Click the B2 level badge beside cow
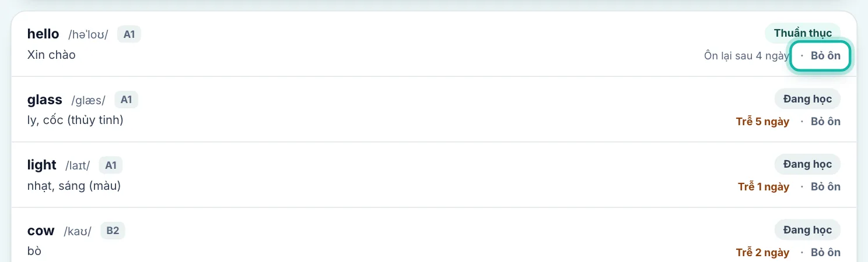Viewport: 868px width, 262px height. (113, 231)
